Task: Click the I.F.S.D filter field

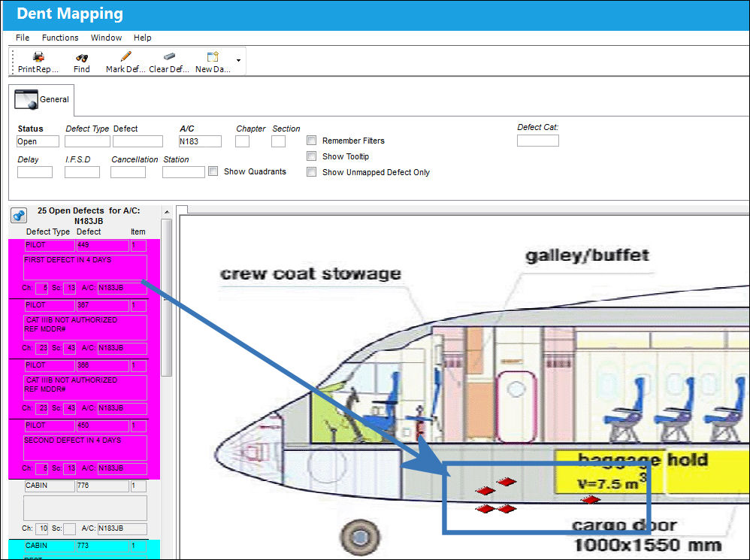Action: click(x=82, y=172)
